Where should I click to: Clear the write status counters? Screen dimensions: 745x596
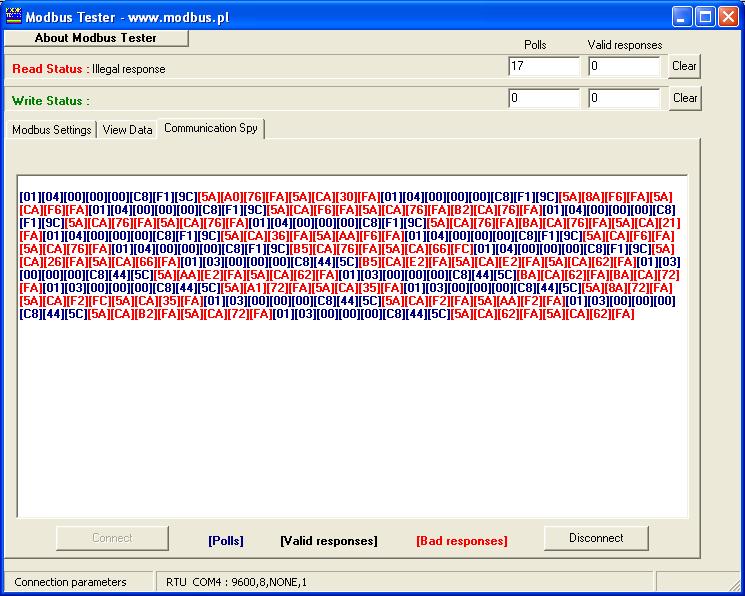[x=685, y=98]
